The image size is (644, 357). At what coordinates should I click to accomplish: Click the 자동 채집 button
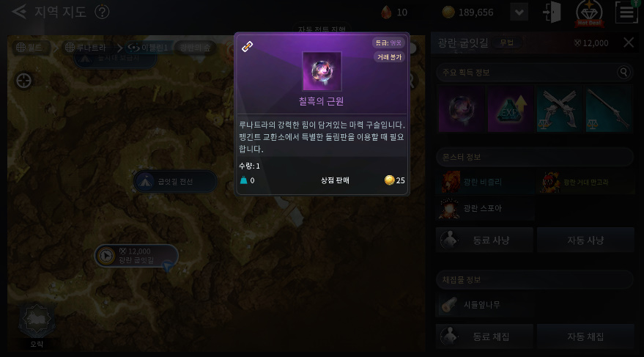coord(585,336)
